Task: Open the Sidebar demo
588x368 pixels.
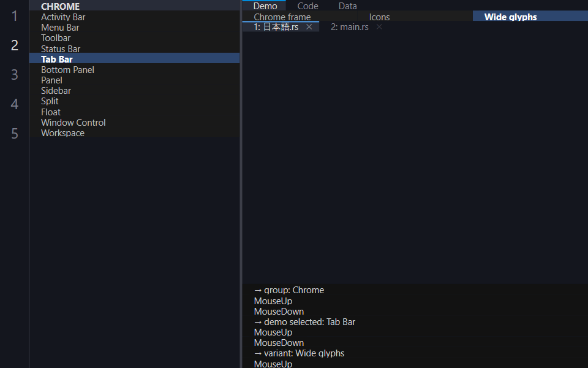Action: click(134, 91)
